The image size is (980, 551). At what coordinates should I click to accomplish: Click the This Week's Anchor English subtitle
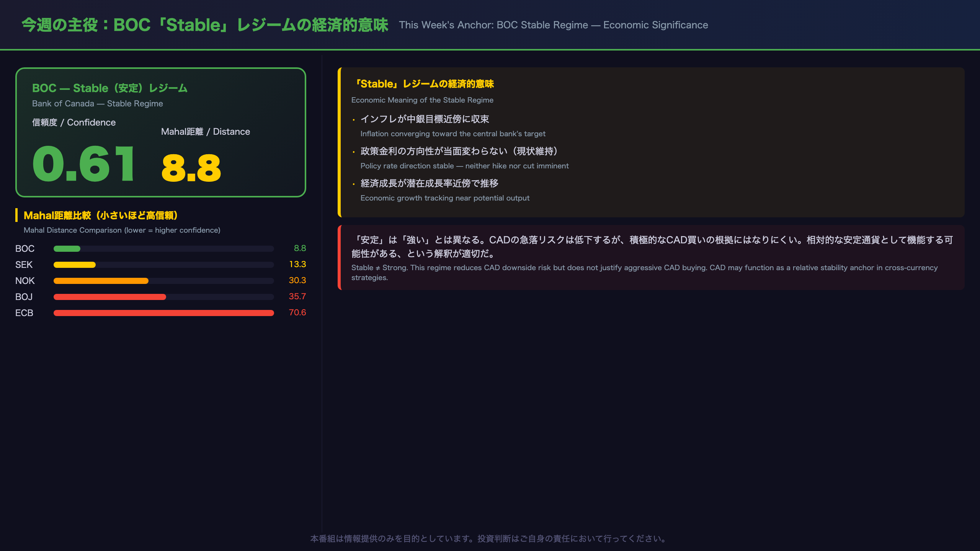pos(554,25)
